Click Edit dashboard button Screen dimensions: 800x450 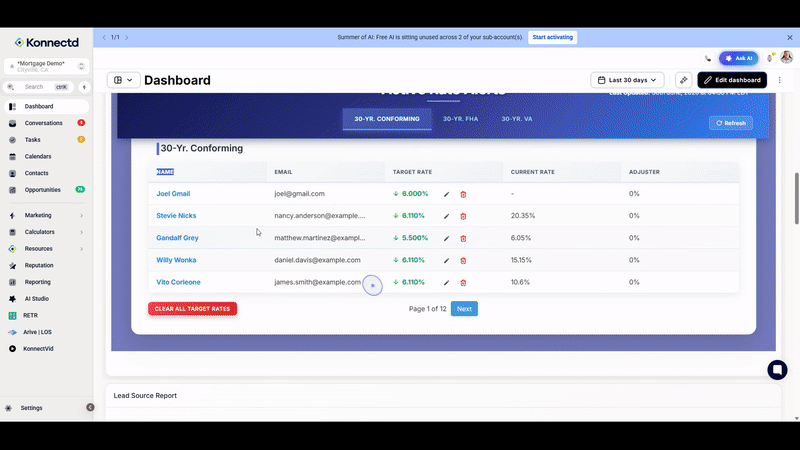point(732,80)
